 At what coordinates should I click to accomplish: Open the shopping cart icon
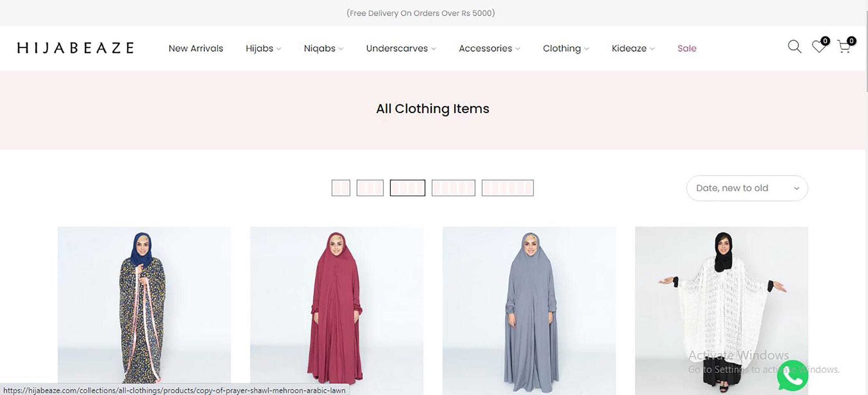844,47
